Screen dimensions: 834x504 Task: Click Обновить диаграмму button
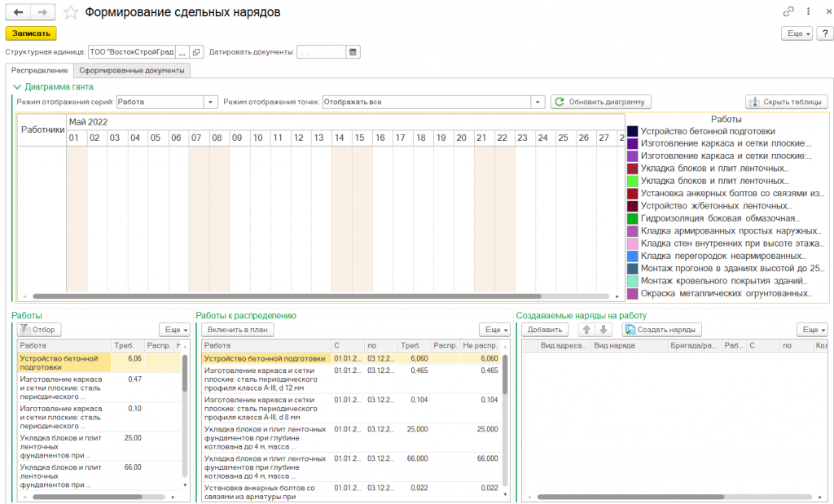[600, 102]
